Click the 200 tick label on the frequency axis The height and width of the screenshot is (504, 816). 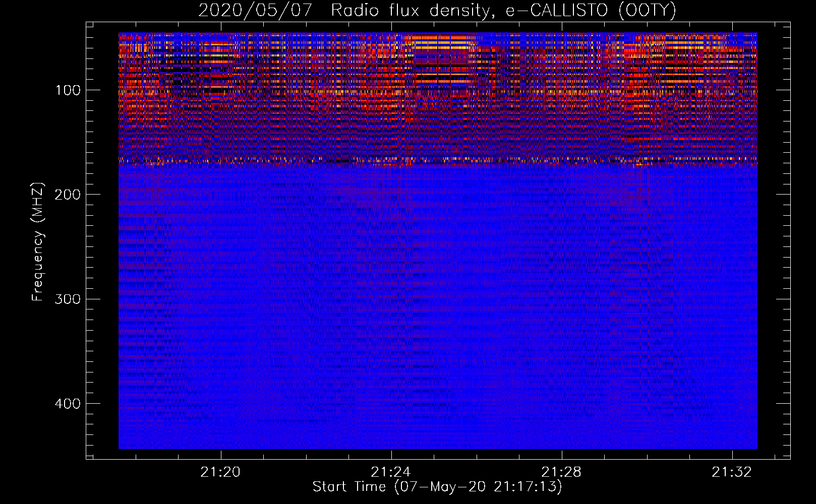(68, 195)
